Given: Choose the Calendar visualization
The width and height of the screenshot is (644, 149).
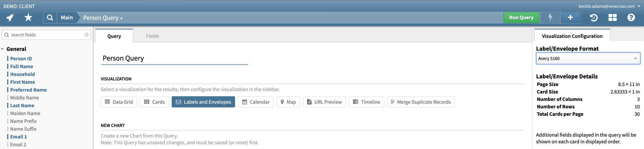Looking at the screenshot, I should click(x=256, y=102).
